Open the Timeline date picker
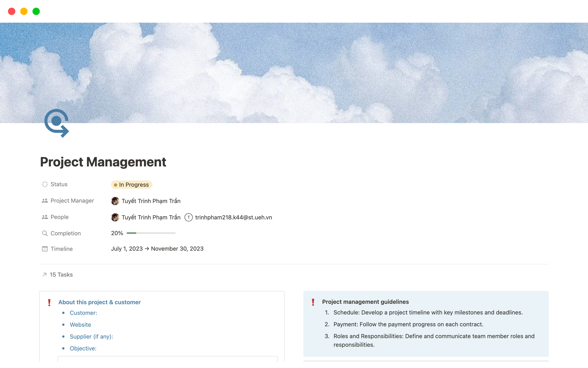This screenshot has height=368, width=588. pos(157,249)
